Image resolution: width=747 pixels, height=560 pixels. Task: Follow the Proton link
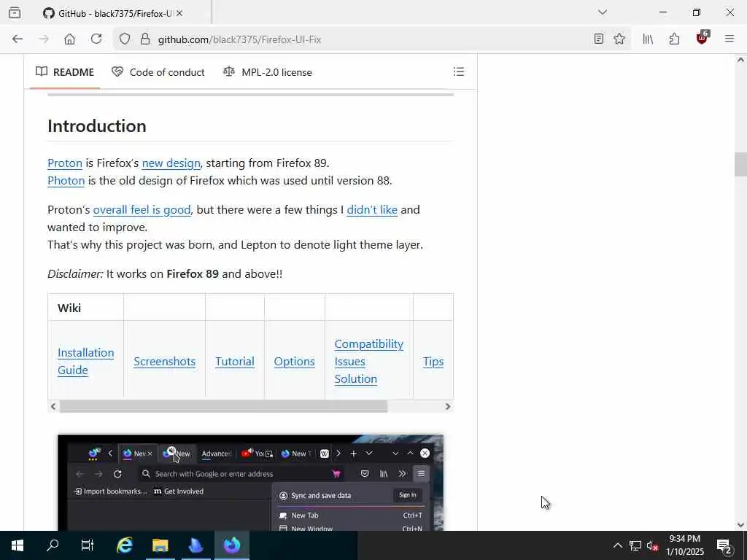(x=65, y=163)
